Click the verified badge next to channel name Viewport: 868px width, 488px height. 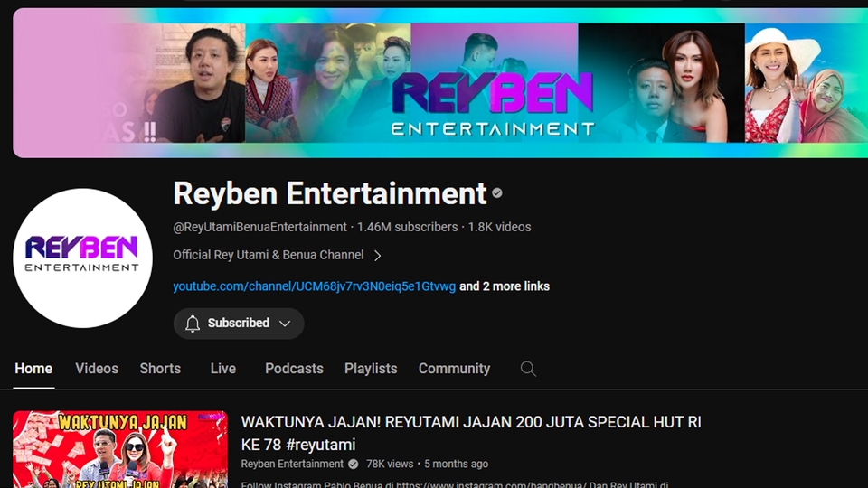pos(497,193)
